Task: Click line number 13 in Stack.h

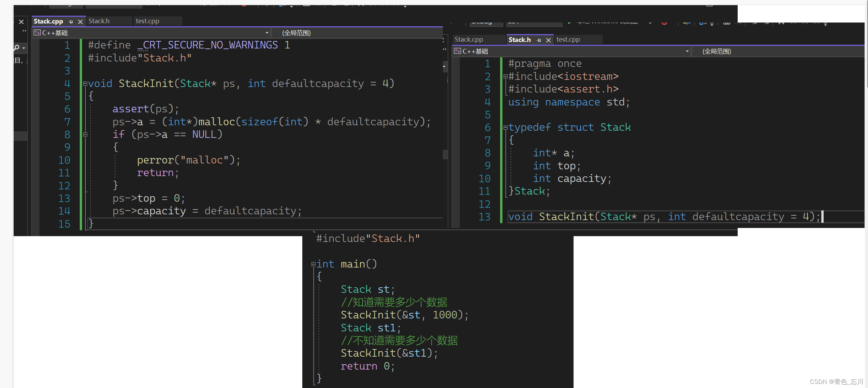Action: (x=484, y=217)
